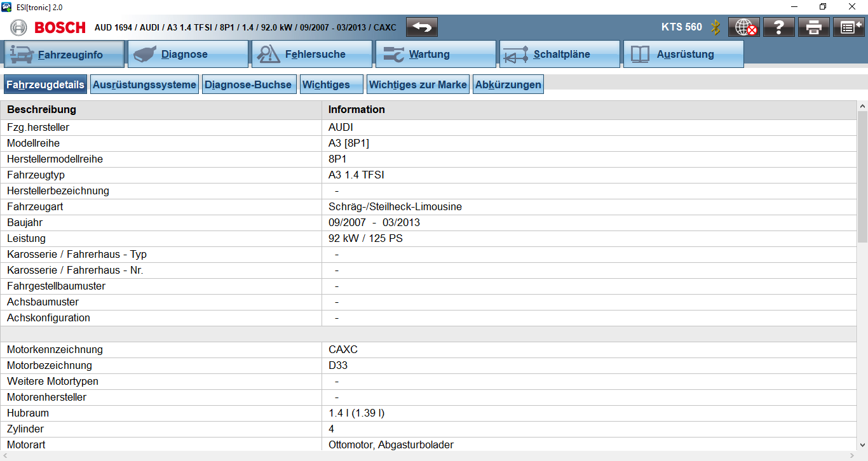Click the Bluetooth status icon near KTS 560

click(x=715, y=27)
